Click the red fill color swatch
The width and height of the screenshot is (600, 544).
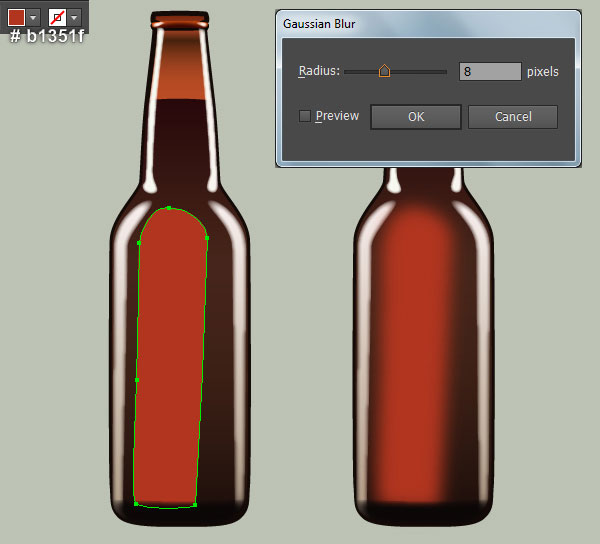(x=16, y=17)
